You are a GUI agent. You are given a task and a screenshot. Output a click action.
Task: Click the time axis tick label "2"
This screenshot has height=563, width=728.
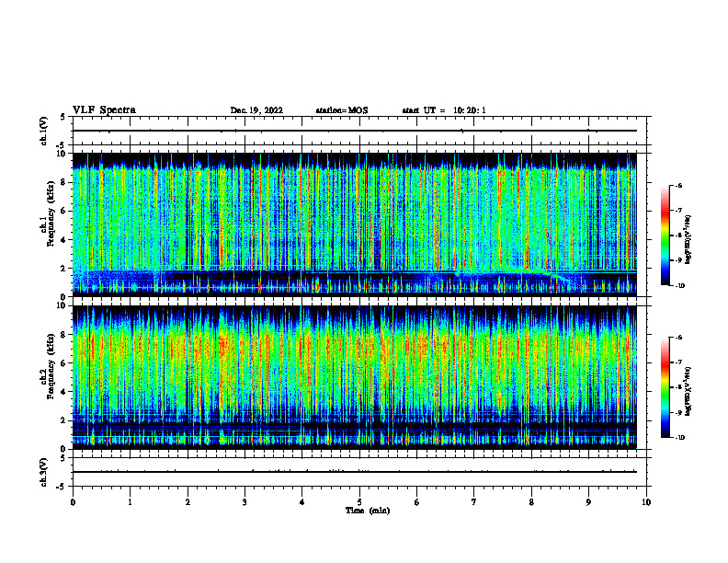click(x=188, y=502)
